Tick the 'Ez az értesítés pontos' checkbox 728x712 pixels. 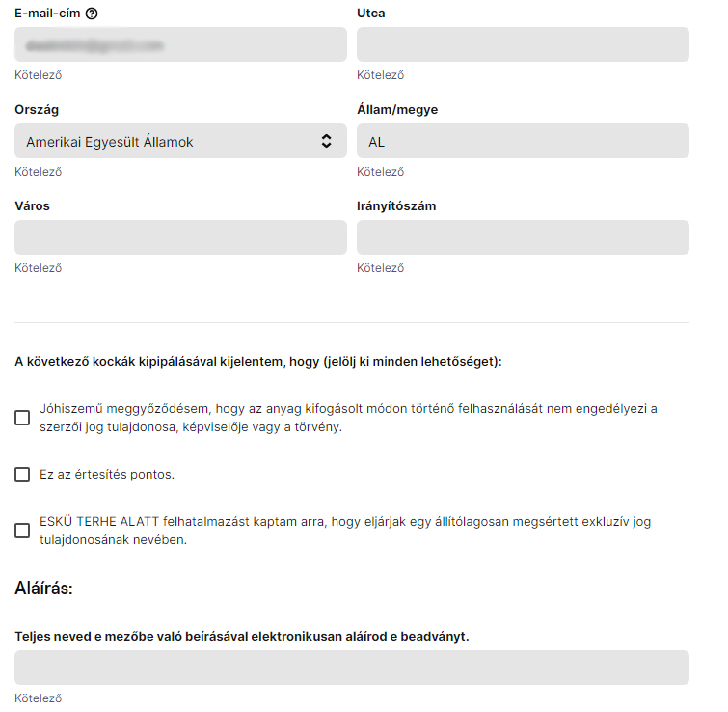pyautogui.click(x=22, y=475)
